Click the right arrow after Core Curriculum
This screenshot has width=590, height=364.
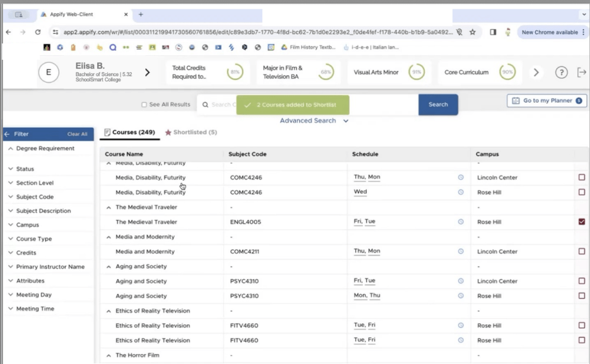click(x=536, y=72)
